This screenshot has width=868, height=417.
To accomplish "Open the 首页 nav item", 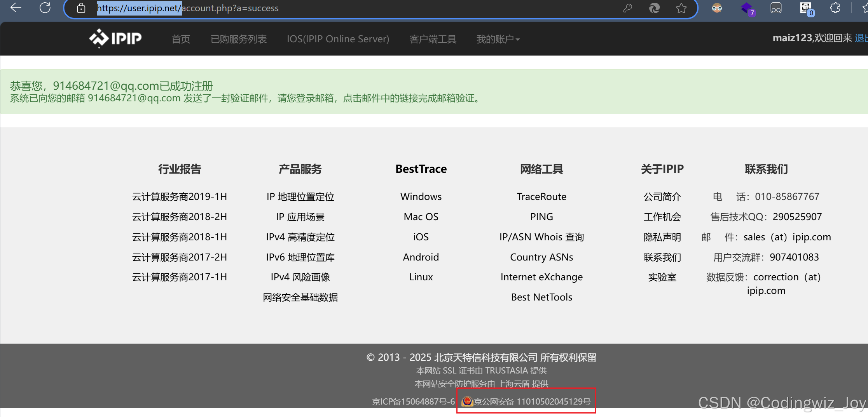I will pos(181,39).
